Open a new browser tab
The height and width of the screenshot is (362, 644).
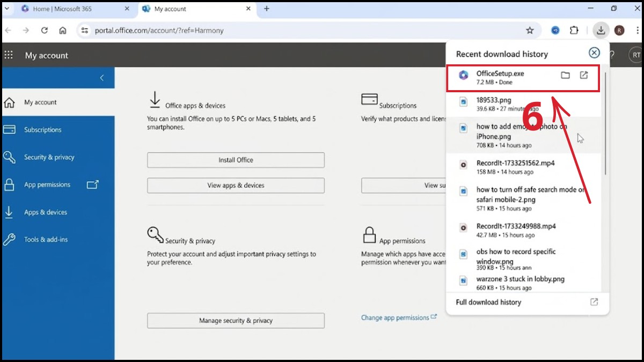[267, 9]
